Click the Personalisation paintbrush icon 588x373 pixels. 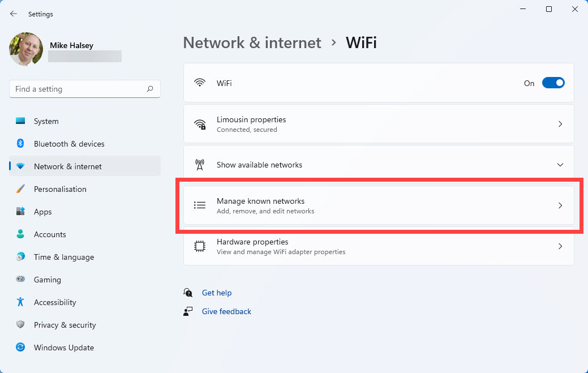point(20,189)
